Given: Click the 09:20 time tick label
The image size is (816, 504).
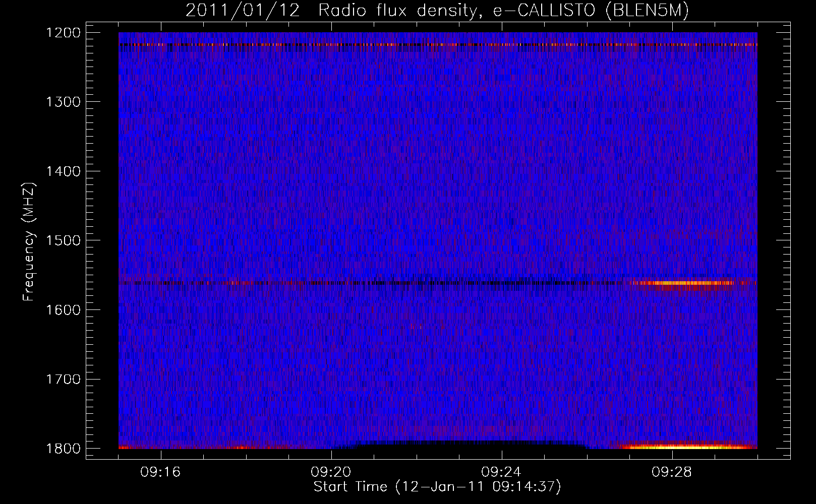Looking at the screenshot, I should pyautogui.click(x=331, y=472).
